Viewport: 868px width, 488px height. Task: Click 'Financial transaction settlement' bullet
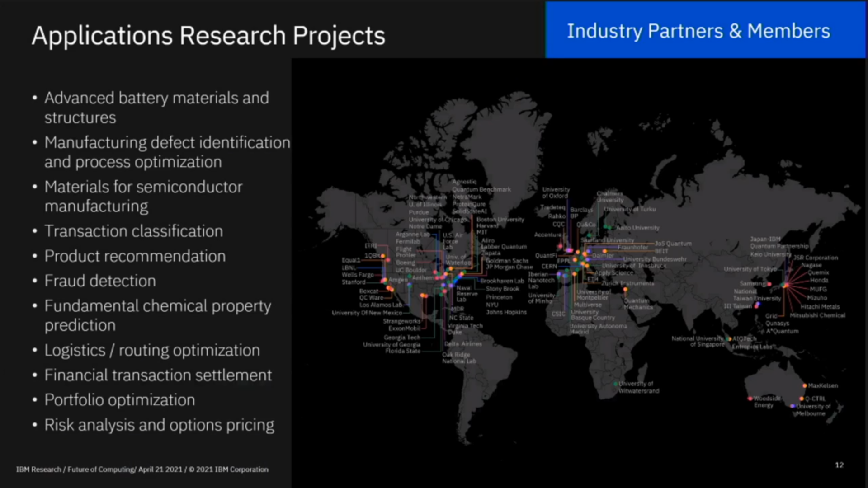(x=158, y=375)
